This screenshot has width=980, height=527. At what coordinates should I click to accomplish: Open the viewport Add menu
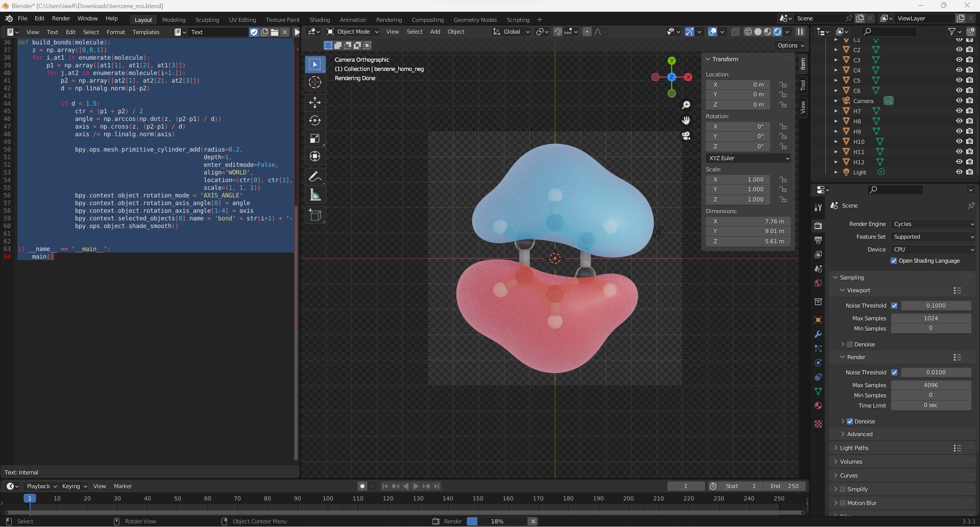pos(435,32)
